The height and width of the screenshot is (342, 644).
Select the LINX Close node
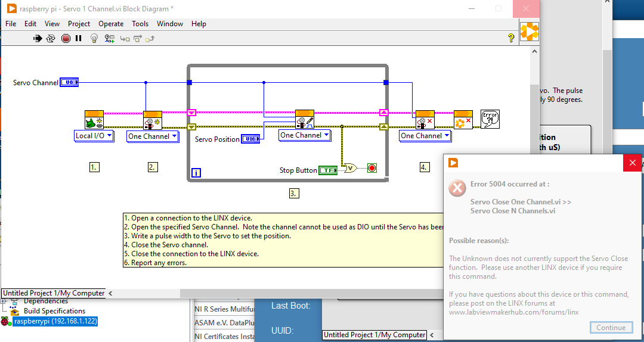[x=463, y=119]
